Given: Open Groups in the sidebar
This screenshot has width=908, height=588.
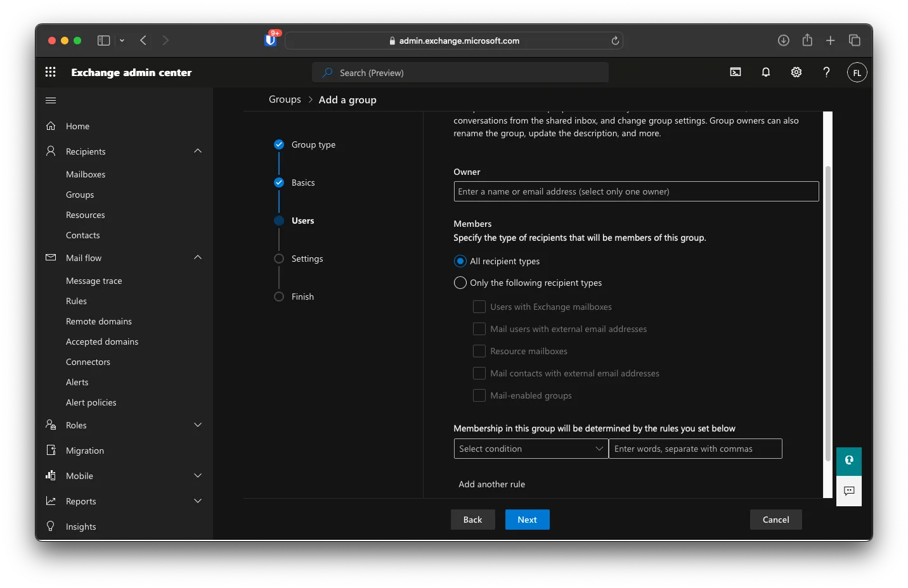Looking at the screenshot, I should 80,195.
